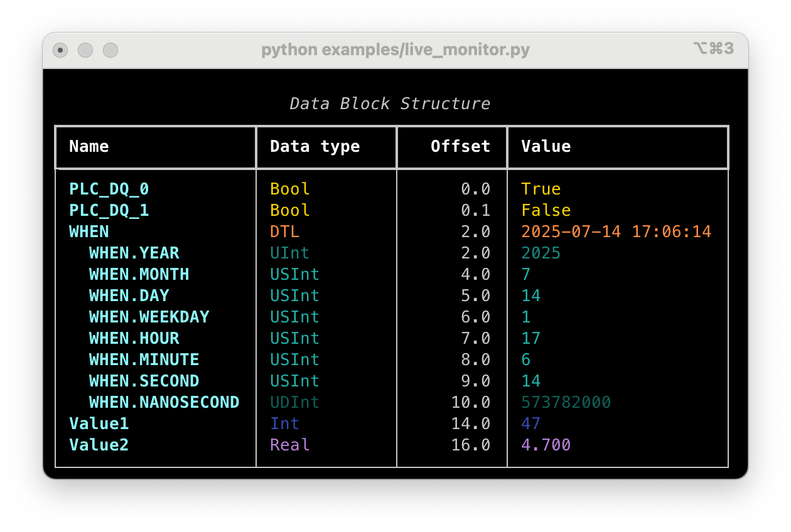Viewport: 791px width, 532px height.
Task: Select the WHEN.WEEKDAY row
Action: [x=149, y=317]
